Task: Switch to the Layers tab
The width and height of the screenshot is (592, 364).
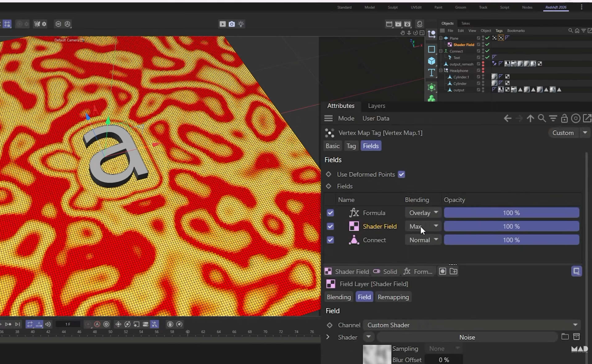Action: pos(376,106)
